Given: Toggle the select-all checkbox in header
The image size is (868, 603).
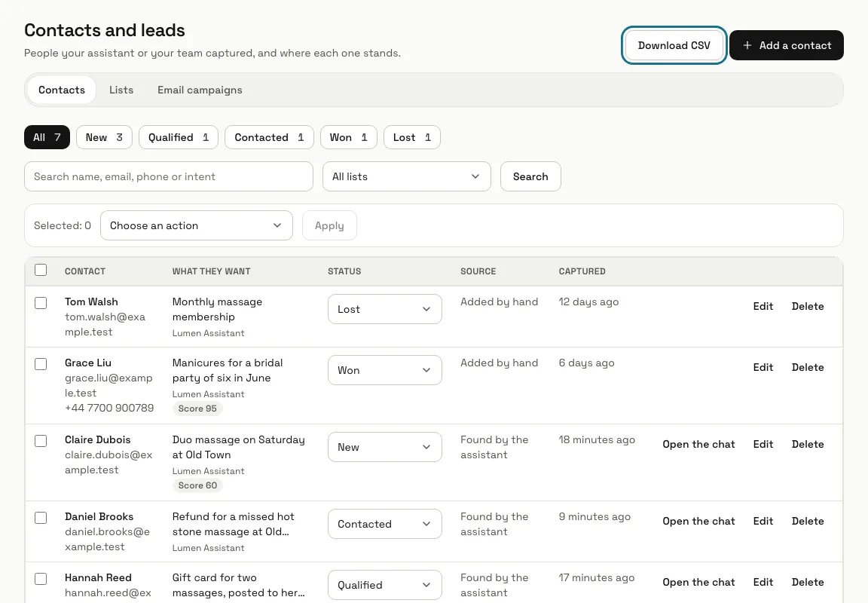Looking at the screenshot, I should (x=41, y=270).
